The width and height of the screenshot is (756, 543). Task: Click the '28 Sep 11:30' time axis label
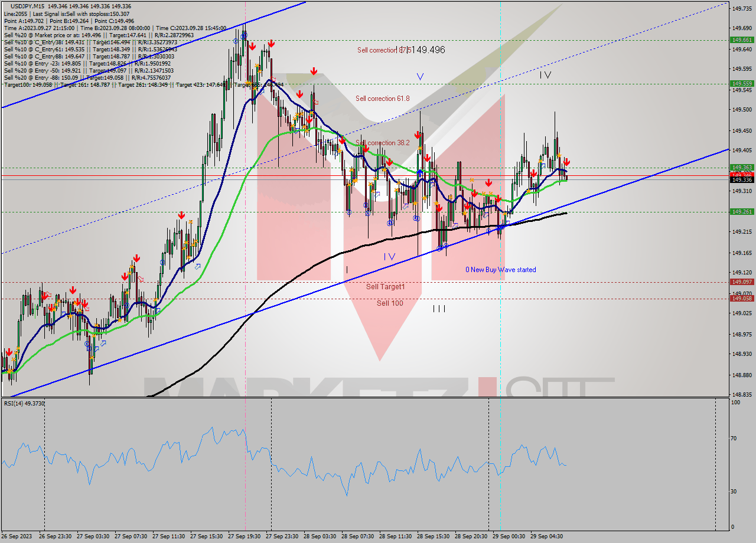tap(395, 537)
